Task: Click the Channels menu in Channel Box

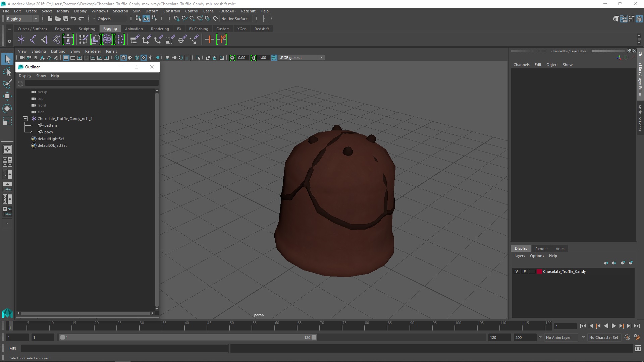Action: pos(521,65)
